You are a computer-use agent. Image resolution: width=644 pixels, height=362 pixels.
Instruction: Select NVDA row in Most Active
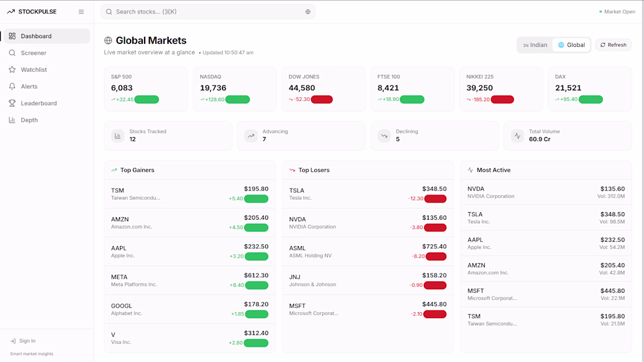[546, 192]
